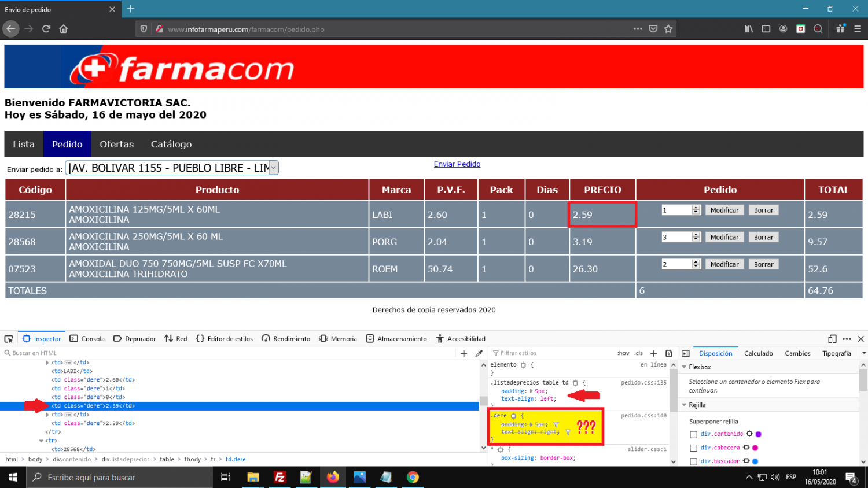Show more sidebar tabs dropdown arrow
Screen dimensions: 868x488
coord(863,353)
